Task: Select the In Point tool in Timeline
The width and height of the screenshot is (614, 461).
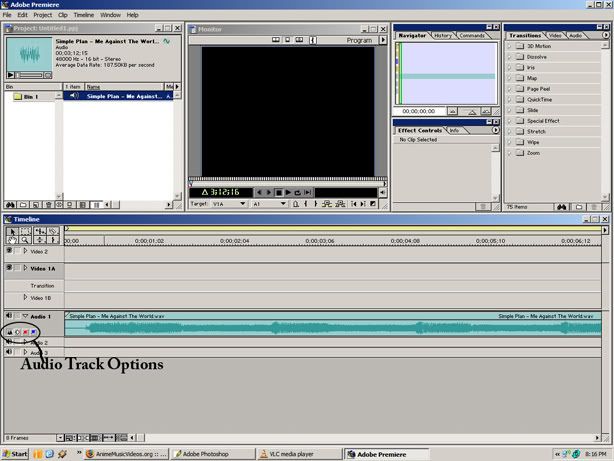Action: (x=53, y=240)
